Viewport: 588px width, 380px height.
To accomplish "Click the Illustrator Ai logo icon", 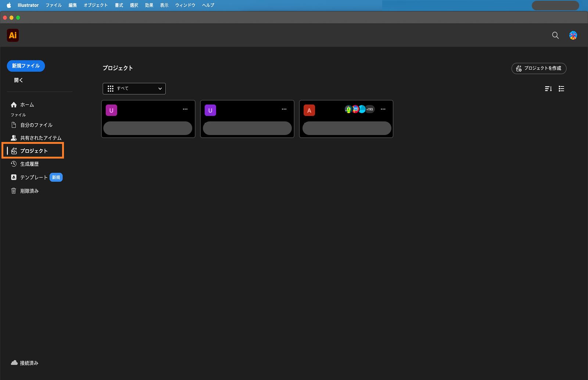I will tap(13, 35).
